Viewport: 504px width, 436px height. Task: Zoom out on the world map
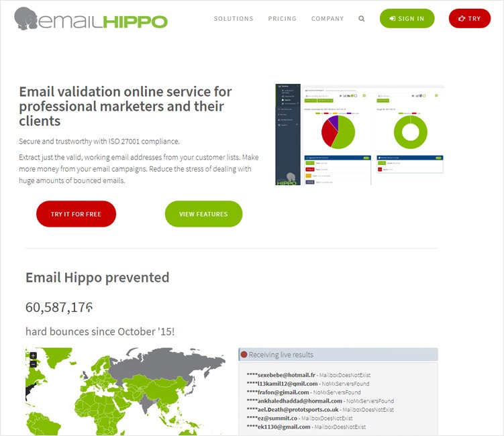33,364
